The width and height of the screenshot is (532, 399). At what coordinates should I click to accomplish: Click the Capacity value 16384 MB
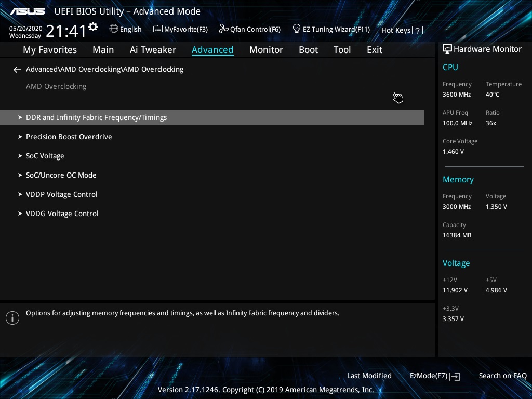[x=457, y=235]
